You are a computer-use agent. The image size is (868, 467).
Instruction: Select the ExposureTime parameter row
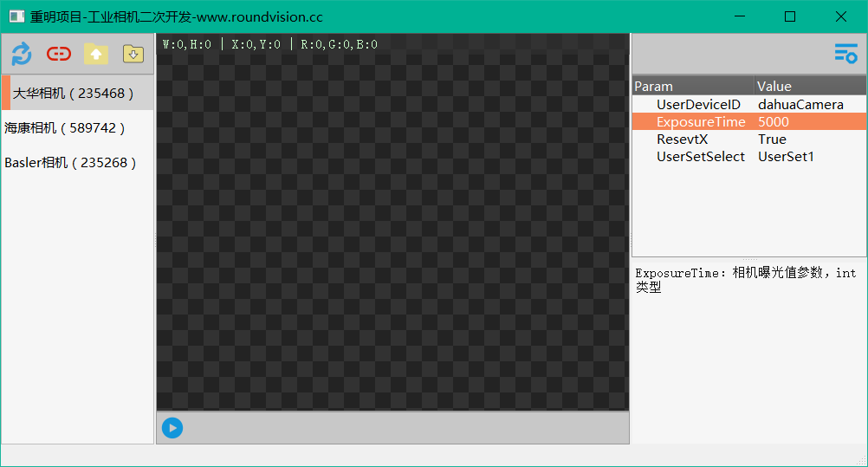click(x=700, y=122)
